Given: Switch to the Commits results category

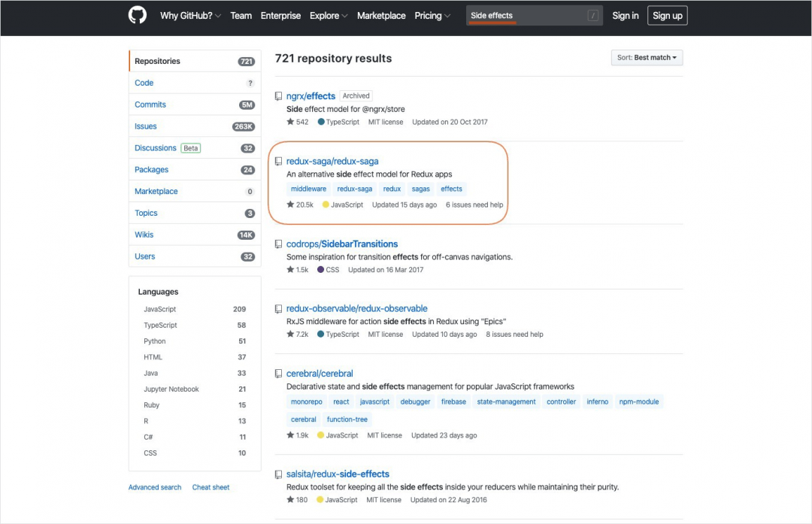Looking at the screenshot, I should tap(150, 104).
